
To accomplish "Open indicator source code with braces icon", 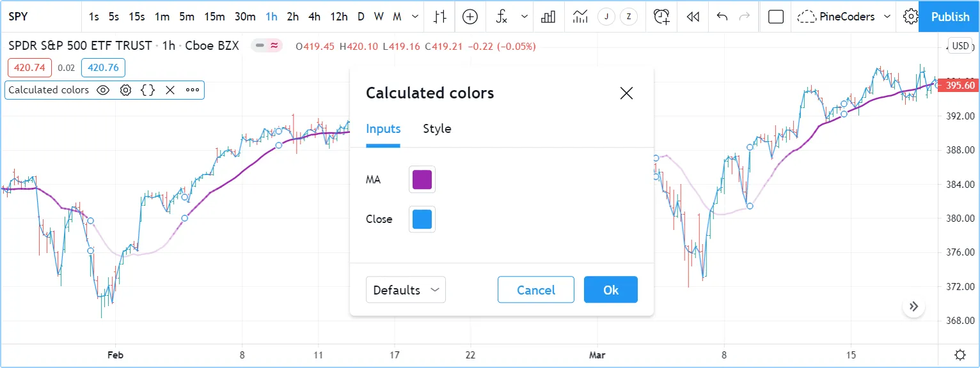I will [x=148, y=90].
